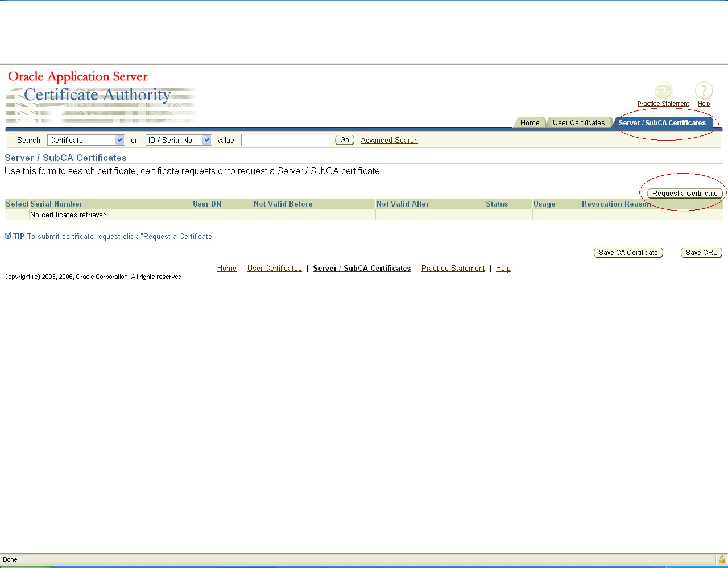Open the Advanced Search link

click(389, 140)
